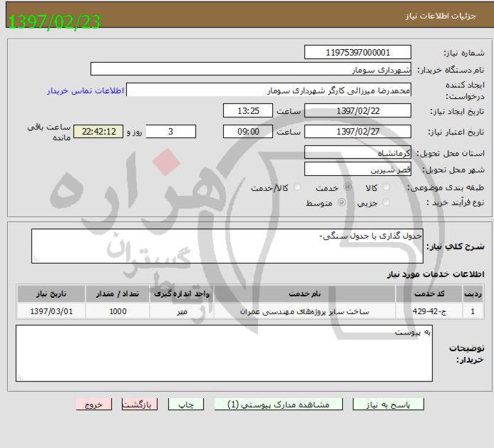Select the کالا radio button

(386, 187)
